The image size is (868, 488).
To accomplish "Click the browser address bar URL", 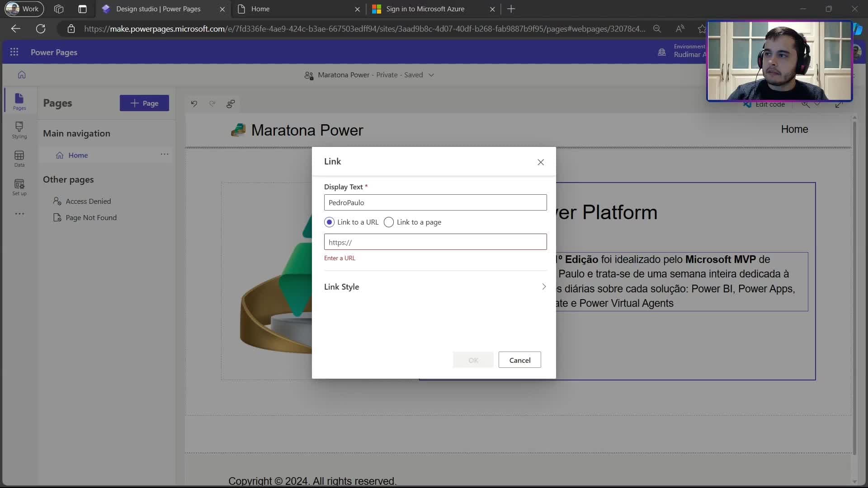I will (x=364, y=29).
